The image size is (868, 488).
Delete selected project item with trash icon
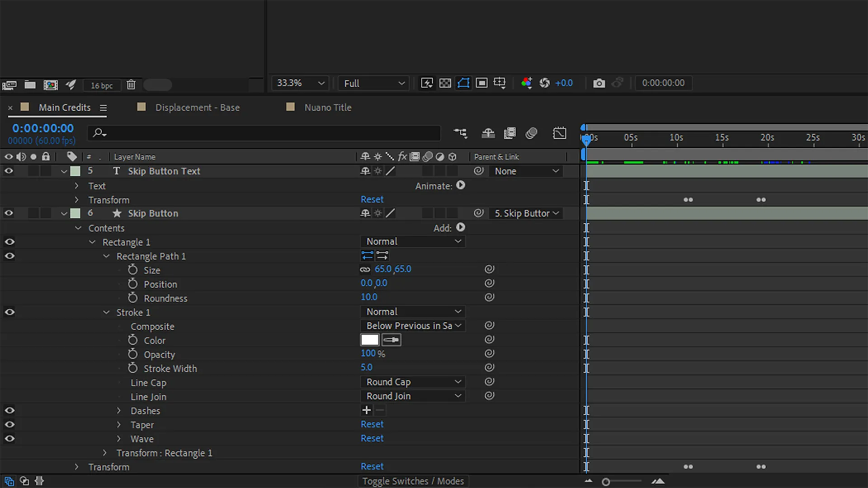(131, 84)
